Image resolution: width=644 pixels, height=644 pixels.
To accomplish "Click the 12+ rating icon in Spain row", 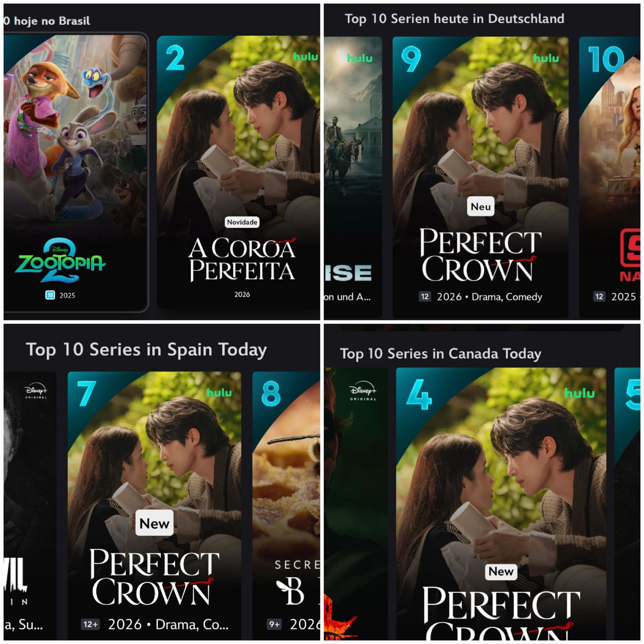I will pyautogui.click(x=90, y=624).
